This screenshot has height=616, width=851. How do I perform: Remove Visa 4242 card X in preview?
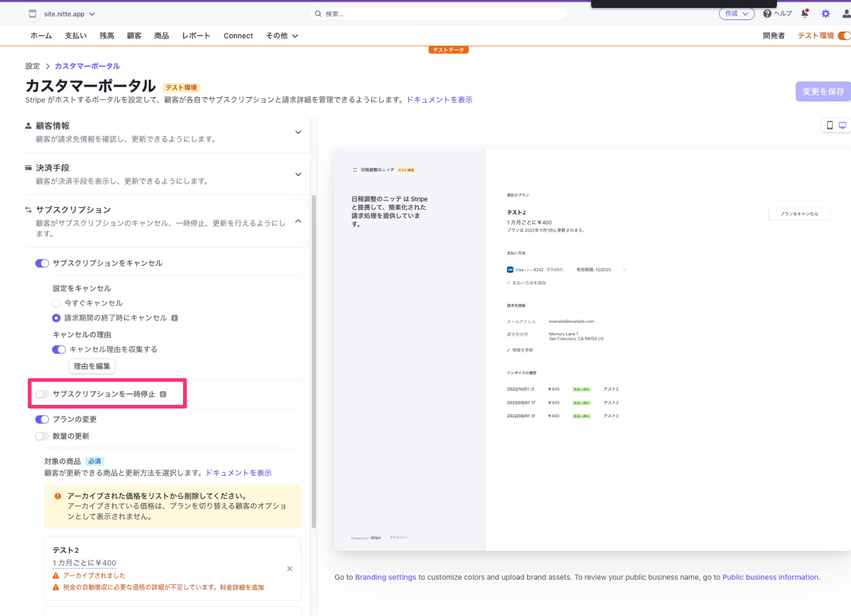click(624, 270)
